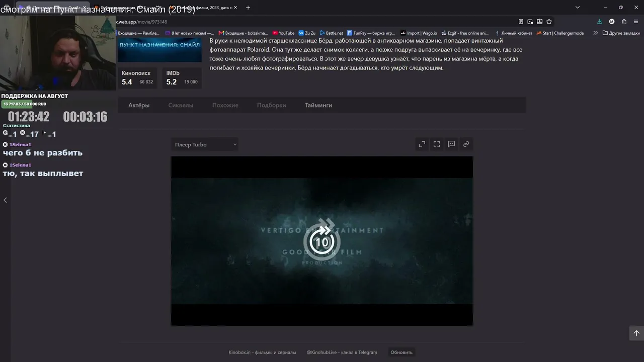Open the FunPay bookmark
This screenshot has height=362, width=644.
tap(371, 33)
